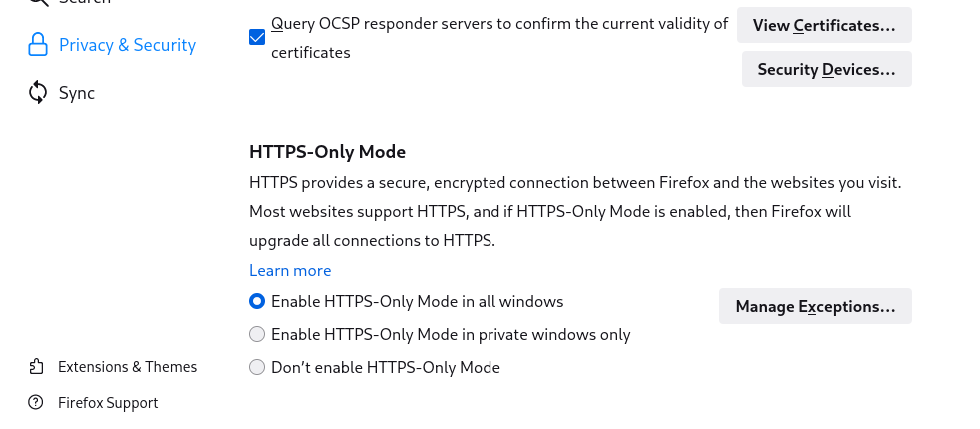Click the HTTPS-Only Mode section heading
Image resolution: width=980 pixels, height=429 pixels.
[327, 152]
